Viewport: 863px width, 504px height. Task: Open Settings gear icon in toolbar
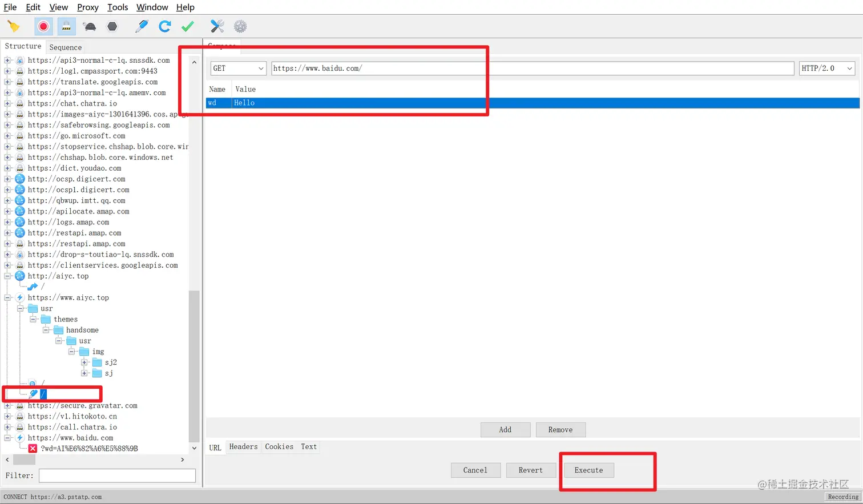(x=240, y=26)
